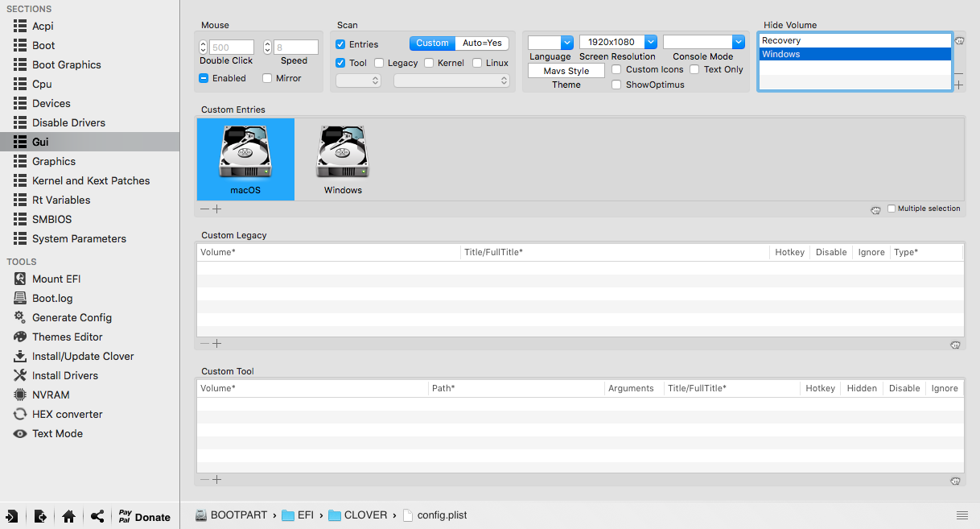Open the Boot section
Screen dimensions: 980x529
pos(43,45)
